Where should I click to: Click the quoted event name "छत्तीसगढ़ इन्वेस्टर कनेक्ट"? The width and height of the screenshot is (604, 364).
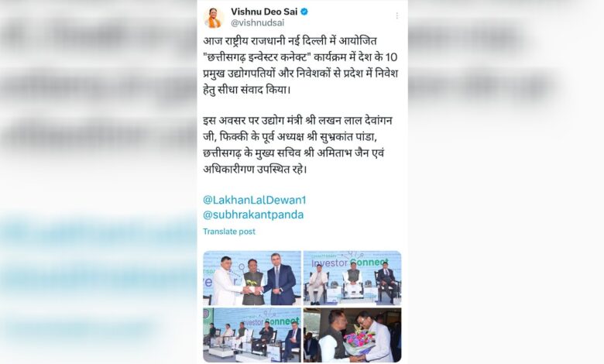pos(257,57)
